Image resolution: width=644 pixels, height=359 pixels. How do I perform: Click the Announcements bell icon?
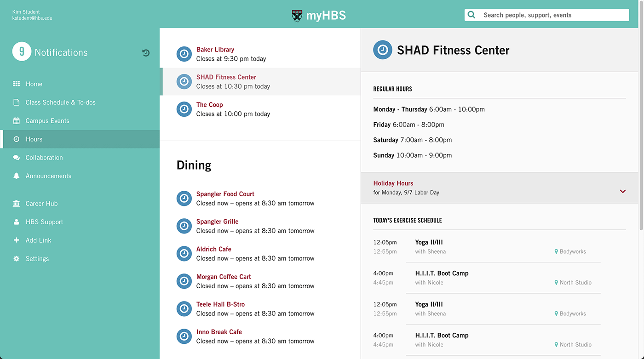point(16,176)
